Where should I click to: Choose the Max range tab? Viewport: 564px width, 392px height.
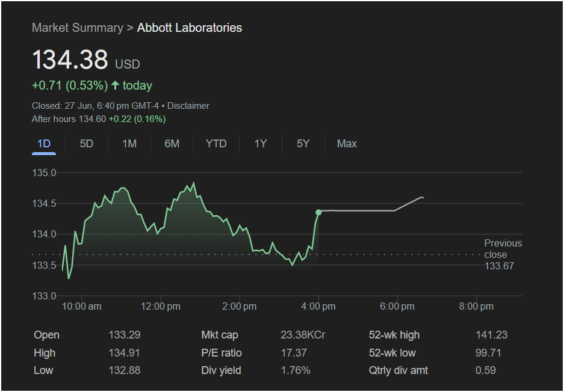click(347, 144)
